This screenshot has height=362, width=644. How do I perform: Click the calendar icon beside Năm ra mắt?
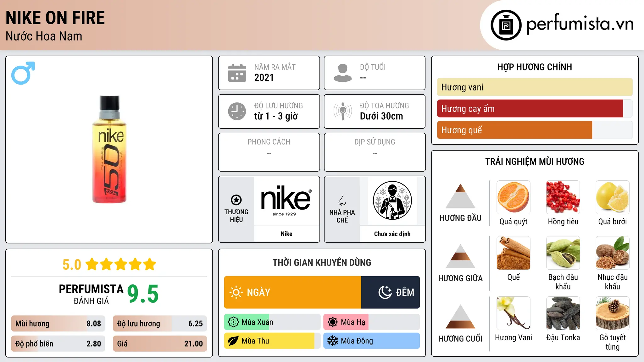click(237, 73)
